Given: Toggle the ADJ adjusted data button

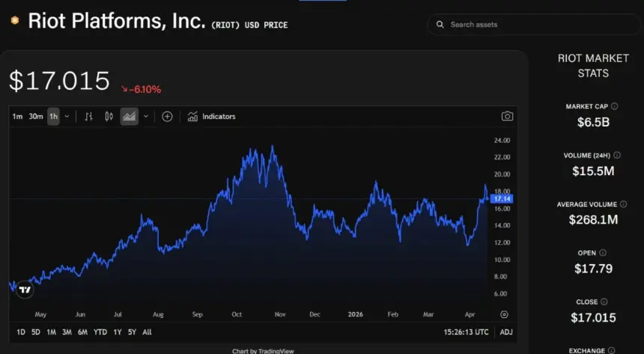Looking at the screenshot, I should click(506, 332).
